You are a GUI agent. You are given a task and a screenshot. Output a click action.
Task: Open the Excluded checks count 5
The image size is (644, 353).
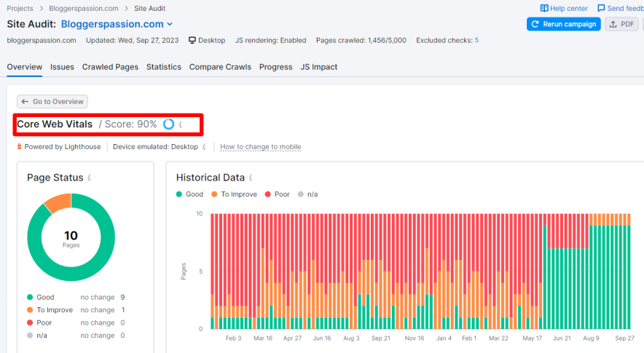(476, 41)
